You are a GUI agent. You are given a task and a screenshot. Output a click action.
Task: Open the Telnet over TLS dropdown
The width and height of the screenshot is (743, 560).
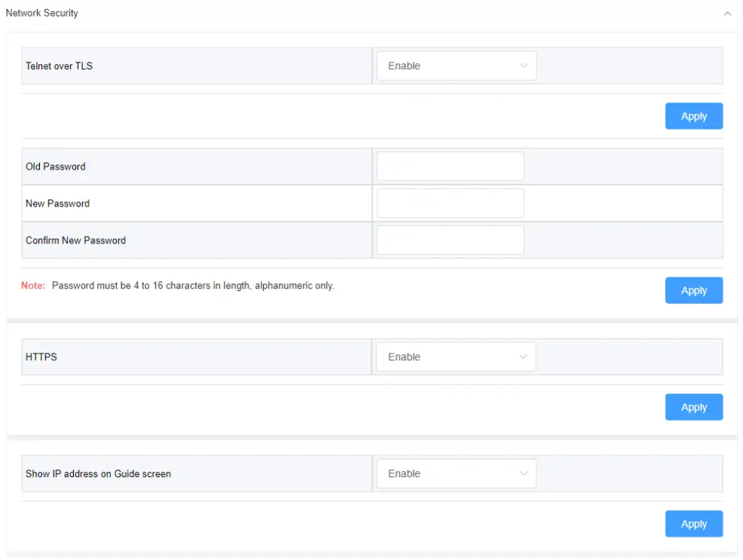click(455, 66)
